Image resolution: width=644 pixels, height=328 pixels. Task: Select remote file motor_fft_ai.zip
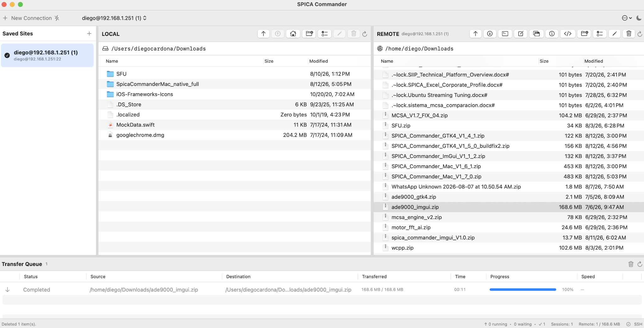pos(509,227)
